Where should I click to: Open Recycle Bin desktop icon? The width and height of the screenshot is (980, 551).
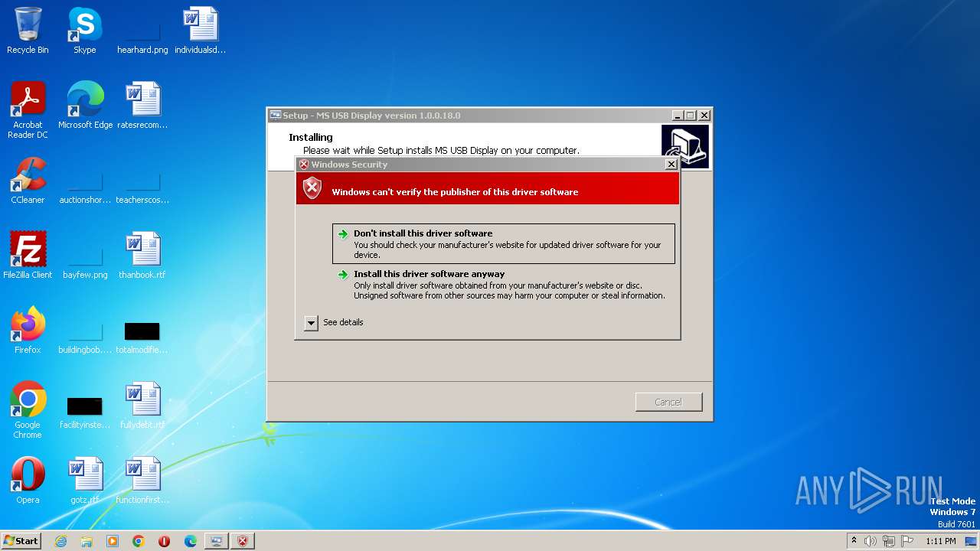click(28, 31)
